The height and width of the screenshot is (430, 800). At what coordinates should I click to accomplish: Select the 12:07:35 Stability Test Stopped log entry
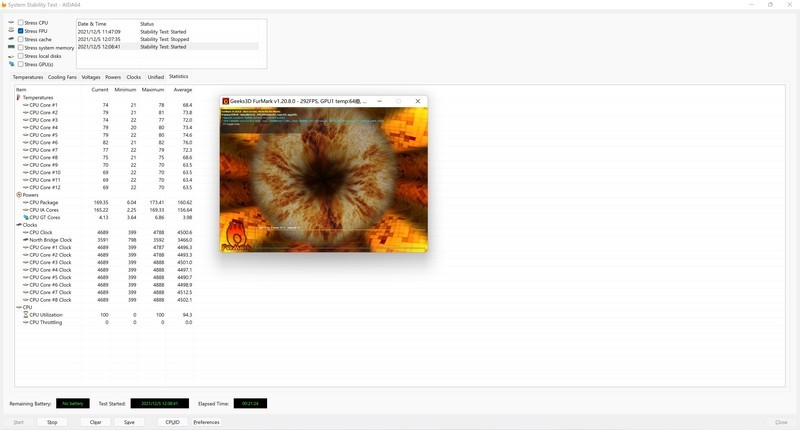165,39
